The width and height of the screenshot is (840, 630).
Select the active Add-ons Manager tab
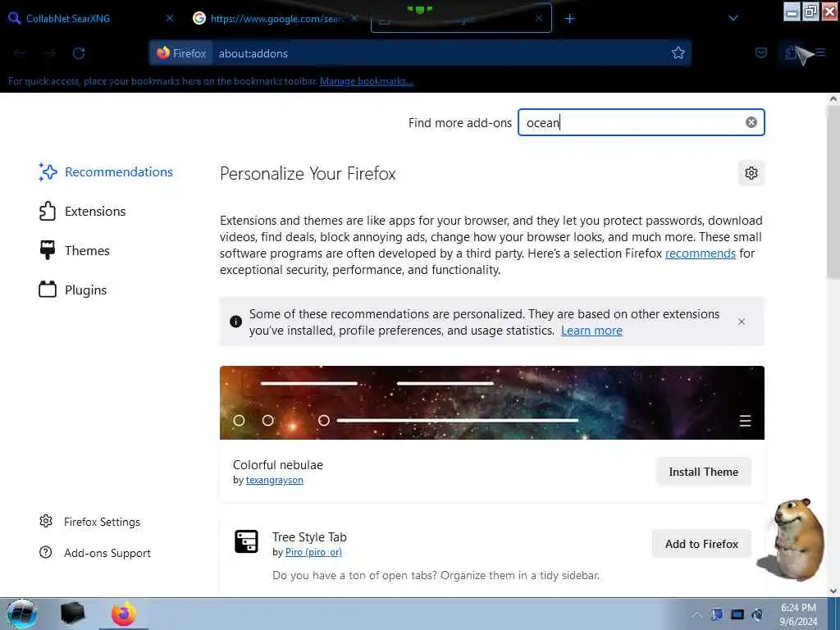coord(461,18)
